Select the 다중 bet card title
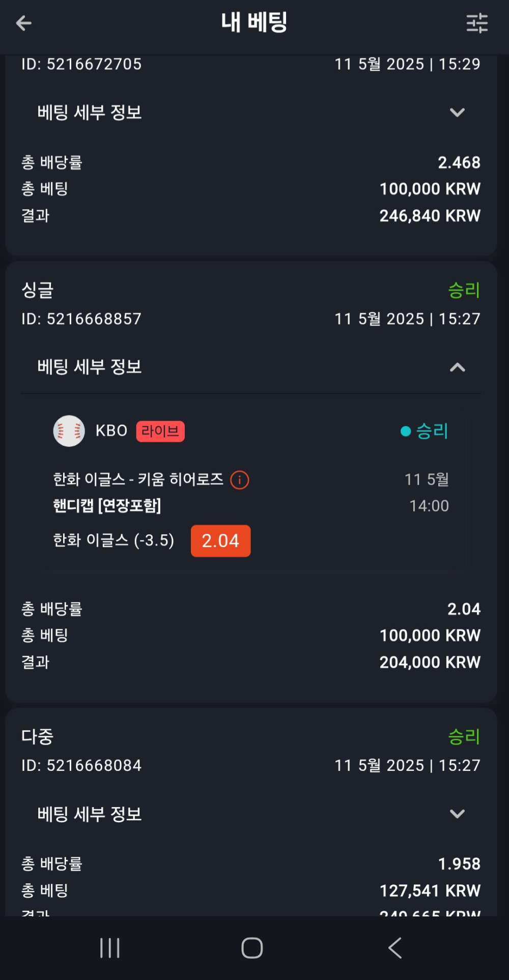Viewport: 509px width, 980px height. click(x=38, y=736)
